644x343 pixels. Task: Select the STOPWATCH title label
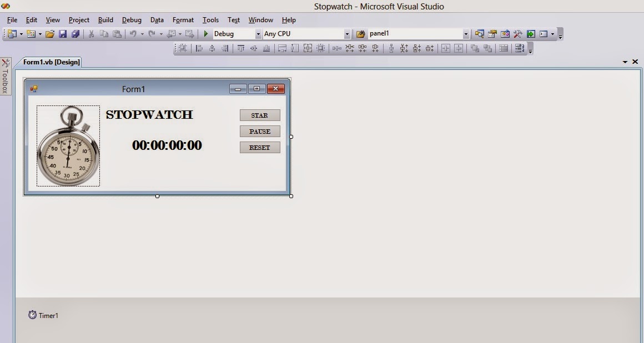point(149,114)
